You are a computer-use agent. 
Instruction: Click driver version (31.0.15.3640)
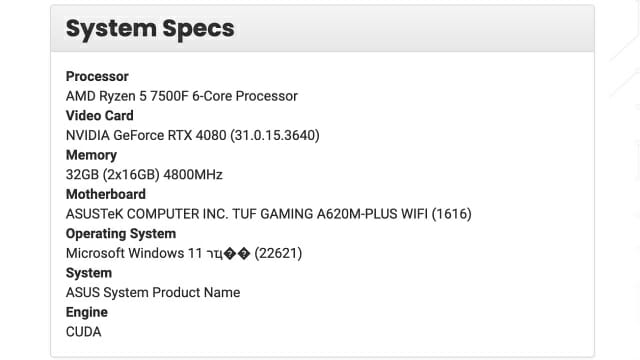[x=275, y=135]
